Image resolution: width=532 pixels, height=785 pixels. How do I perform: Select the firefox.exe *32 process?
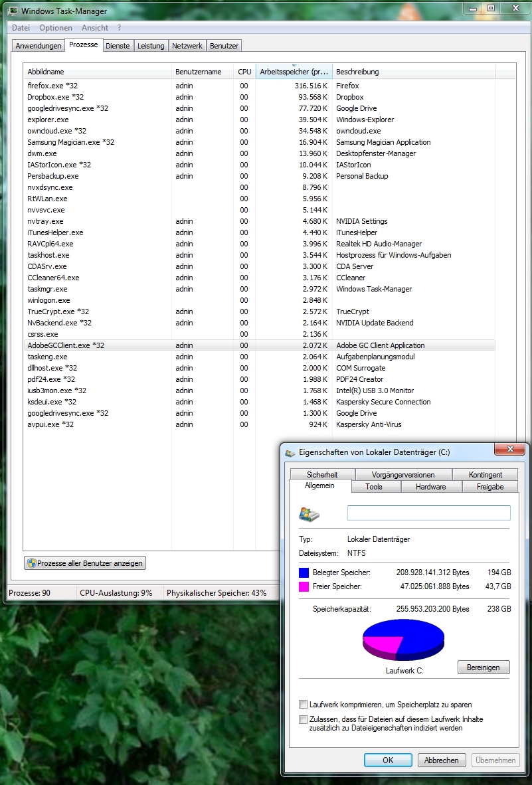tap(259, 86)
